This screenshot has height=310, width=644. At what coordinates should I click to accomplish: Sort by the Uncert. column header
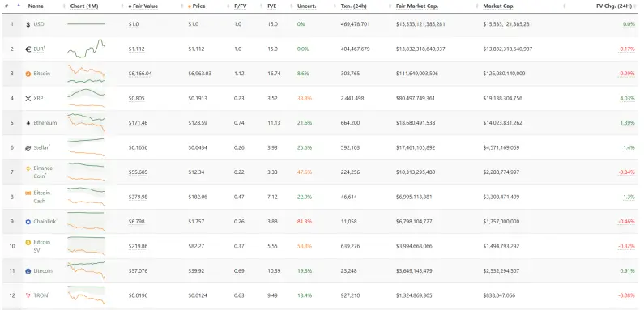point(306,6)
